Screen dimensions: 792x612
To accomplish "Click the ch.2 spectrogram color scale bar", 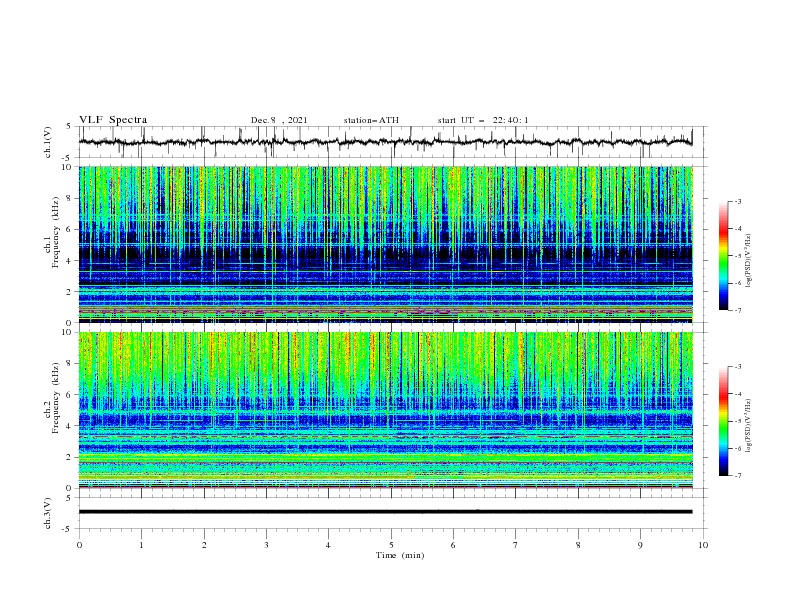I will tap(724, 421).
